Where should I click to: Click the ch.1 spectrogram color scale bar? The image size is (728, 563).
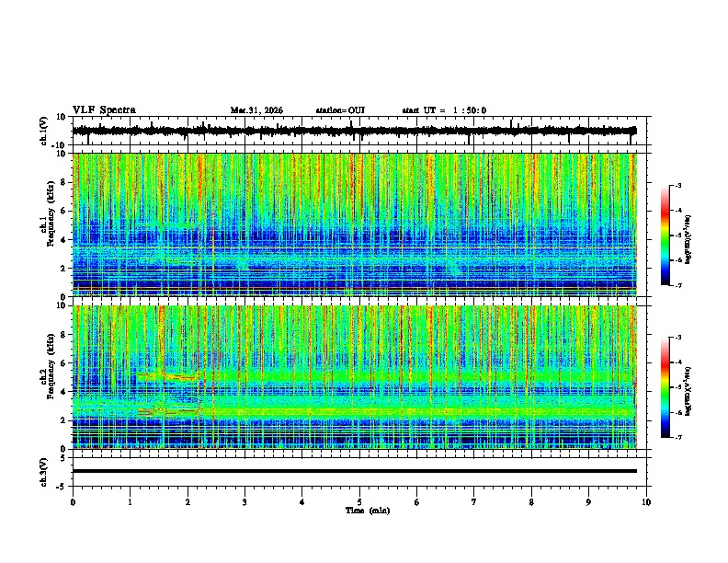[x=665, y=236]
